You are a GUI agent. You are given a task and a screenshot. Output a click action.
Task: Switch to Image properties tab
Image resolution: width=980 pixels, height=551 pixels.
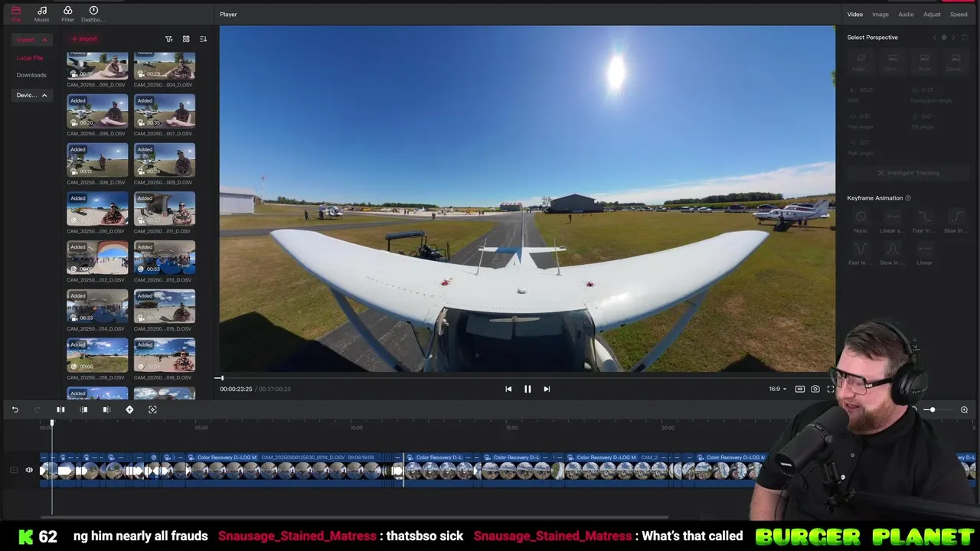pos(880,15)
